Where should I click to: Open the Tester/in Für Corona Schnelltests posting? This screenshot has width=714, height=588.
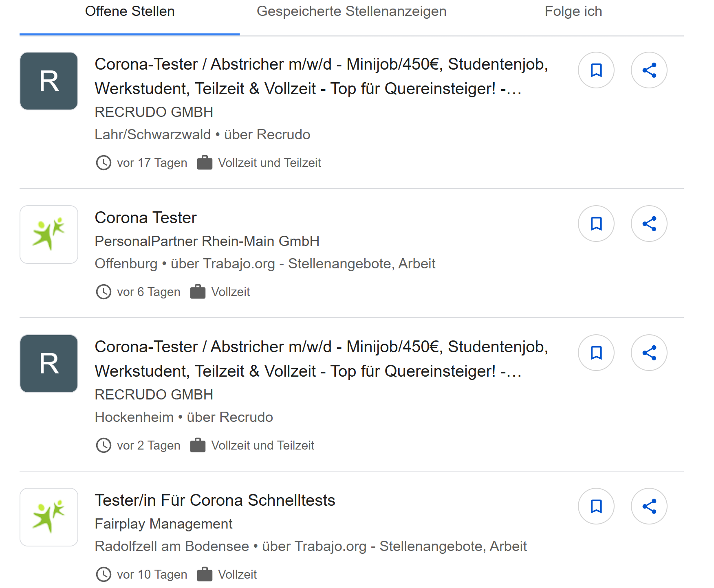click(x=215, y=500)
